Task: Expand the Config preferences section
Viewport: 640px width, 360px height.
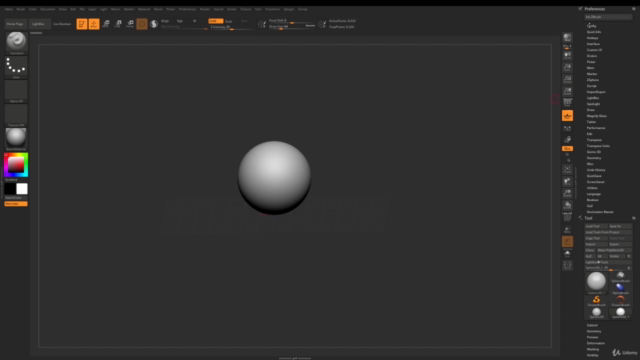Action: tap(591, 26)
